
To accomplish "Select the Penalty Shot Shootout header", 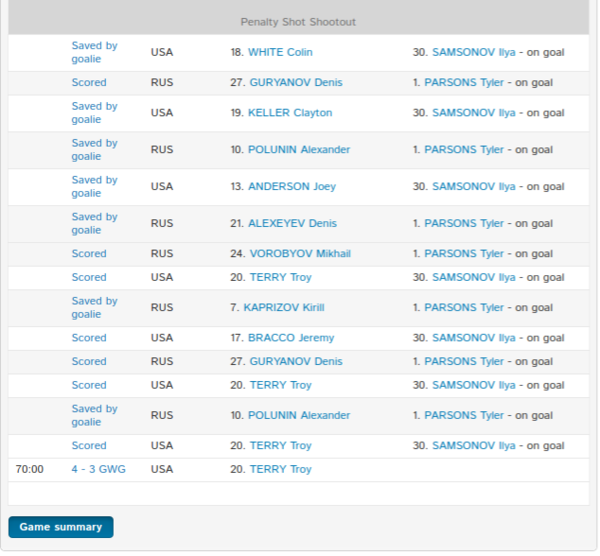I will pyautogui.click(x=298, y=22).
